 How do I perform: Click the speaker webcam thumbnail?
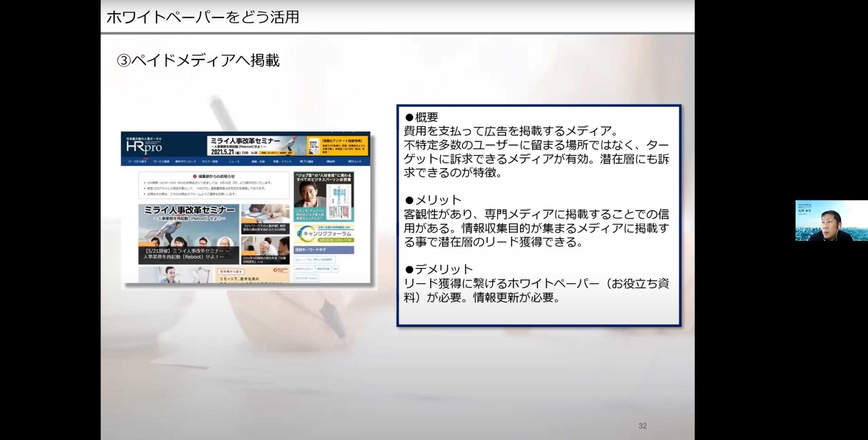832,221
